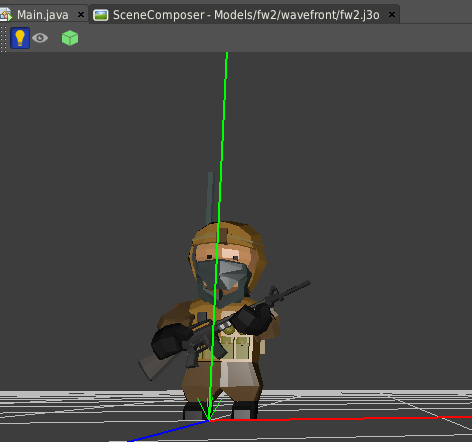
Task: Click the green cube icon in toolbar
Action: pyautogui.click(x=70, y=38)
